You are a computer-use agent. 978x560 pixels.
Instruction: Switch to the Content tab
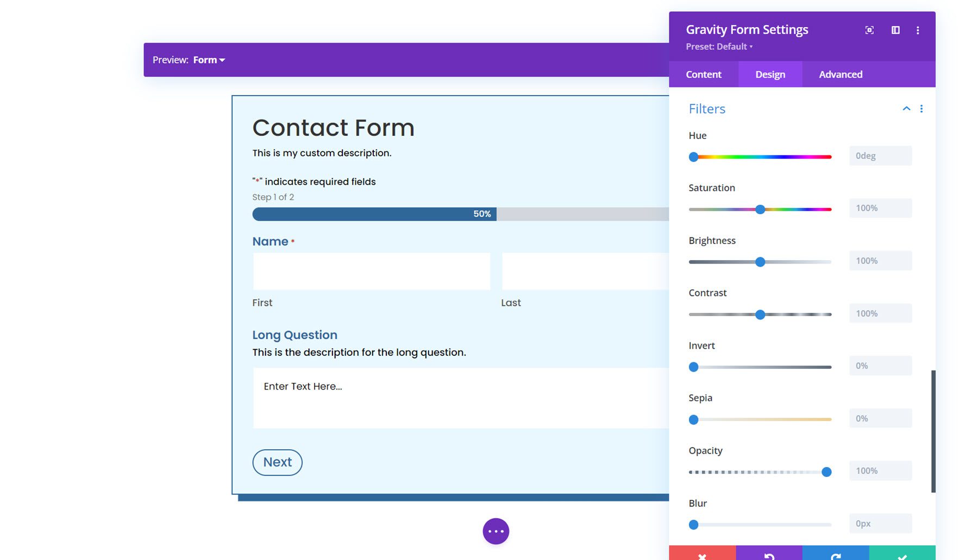point(704,74)
